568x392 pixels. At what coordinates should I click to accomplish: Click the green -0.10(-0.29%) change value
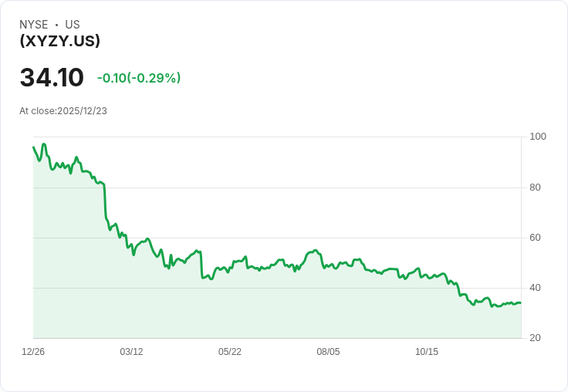[139, 78]
